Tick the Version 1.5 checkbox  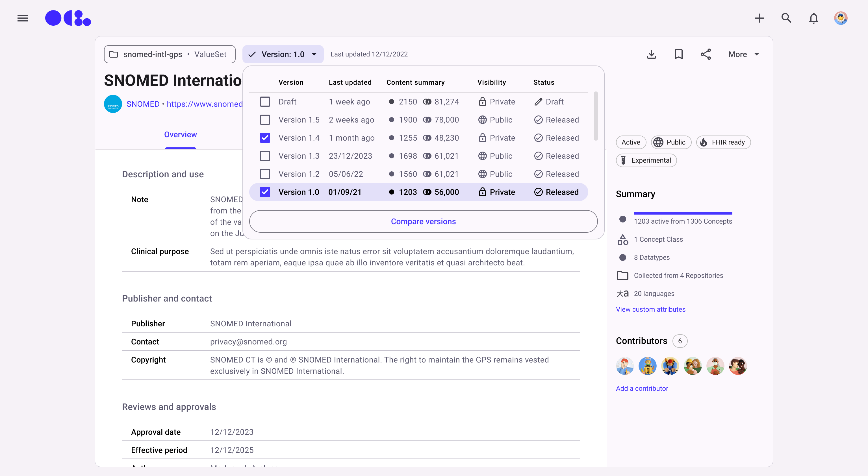coord(265,120)
